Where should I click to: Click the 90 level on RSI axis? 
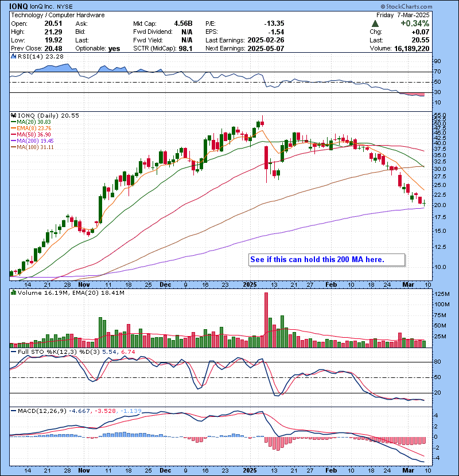click(437, 61)
